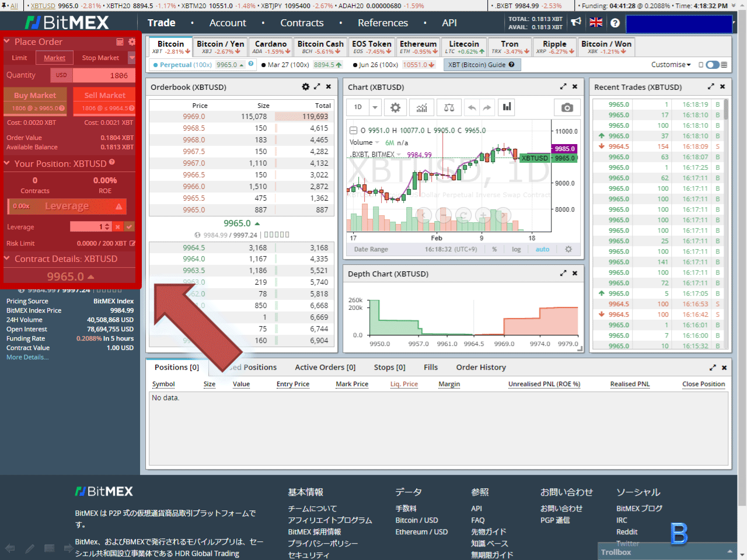
Task: Switch Quantity currency unit from USD
Action: tap(61, 75)
